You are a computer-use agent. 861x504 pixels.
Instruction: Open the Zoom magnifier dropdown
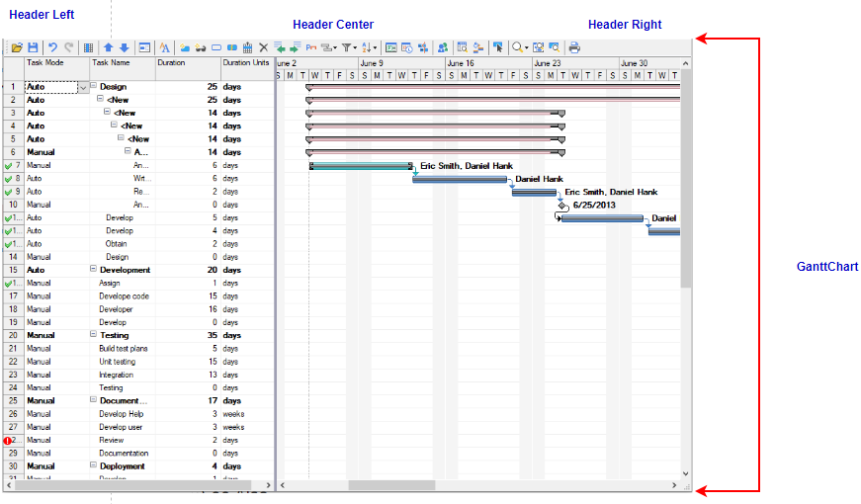point(520,47)
